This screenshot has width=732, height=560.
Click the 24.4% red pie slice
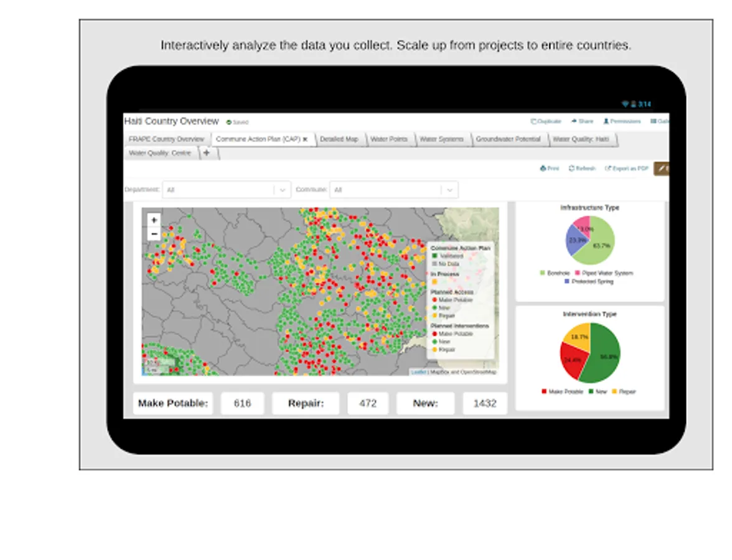(572, 360)
